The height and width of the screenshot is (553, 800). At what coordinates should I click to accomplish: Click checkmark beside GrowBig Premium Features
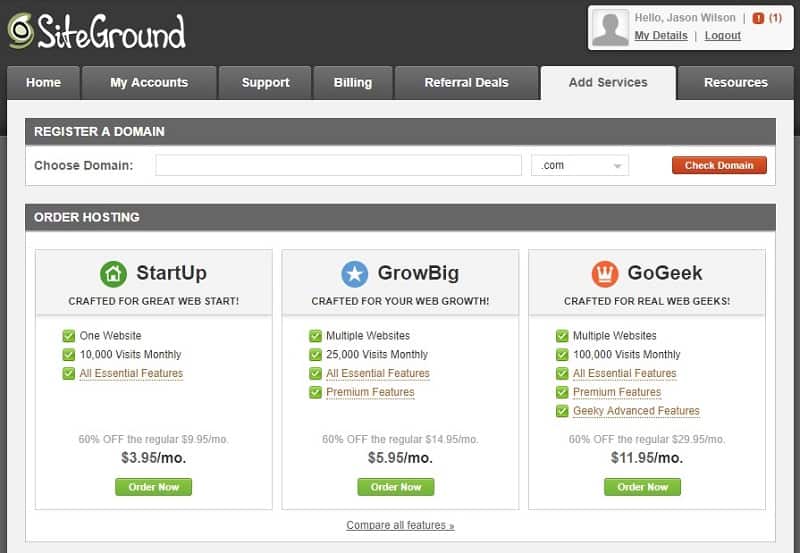point(315,392)
